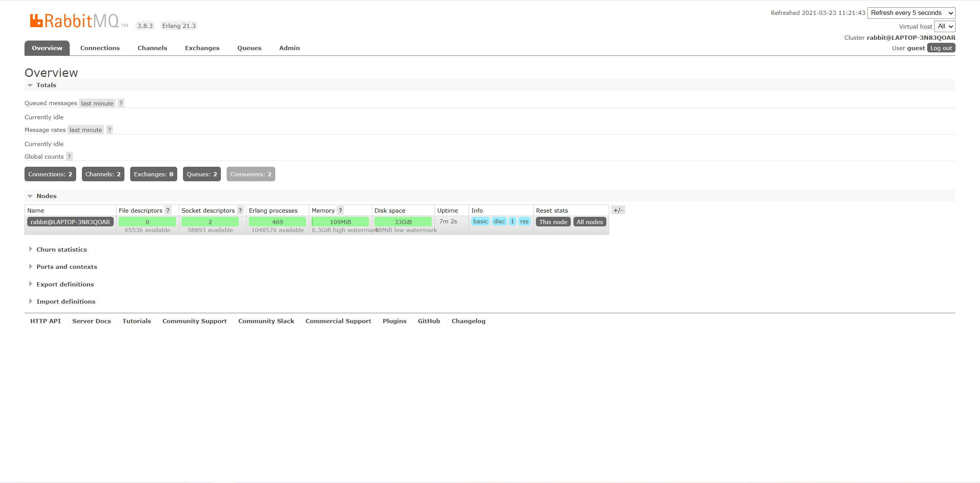Click Memory column help question mark
This screenshot has width=980, height=483.
tap(340, 211)
